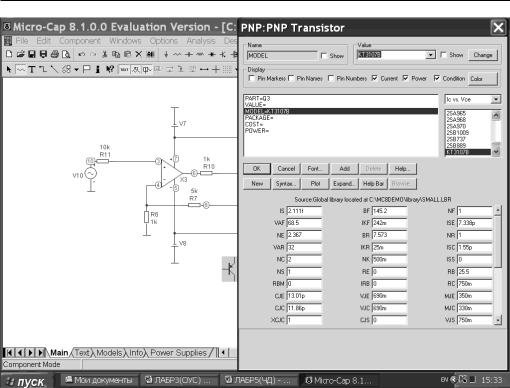Open the Options menu
The image size is (510, 388).
[x=164, y=41]
